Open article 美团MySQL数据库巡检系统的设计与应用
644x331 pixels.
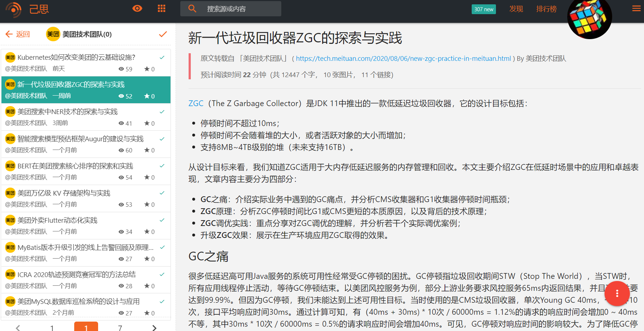(x=79, y=301)
